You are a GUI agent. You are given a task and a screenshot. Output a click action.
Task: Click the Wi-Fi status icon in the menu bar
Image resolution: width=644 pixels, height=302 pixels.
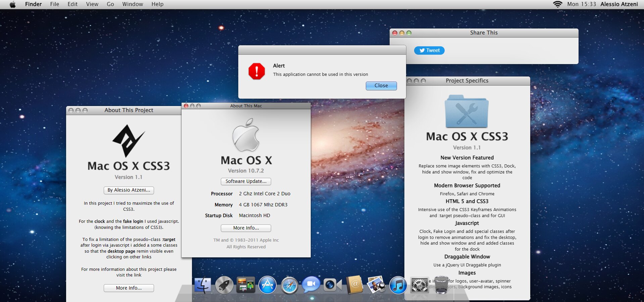coord(557,4)
